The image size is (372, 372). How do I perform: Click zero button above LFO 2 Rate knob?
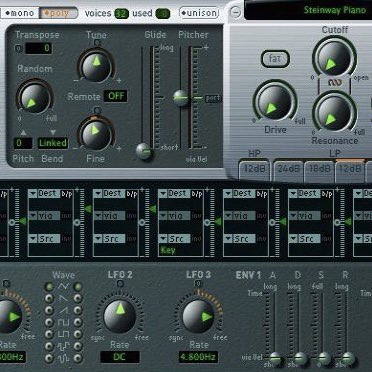tap(120, 284)
